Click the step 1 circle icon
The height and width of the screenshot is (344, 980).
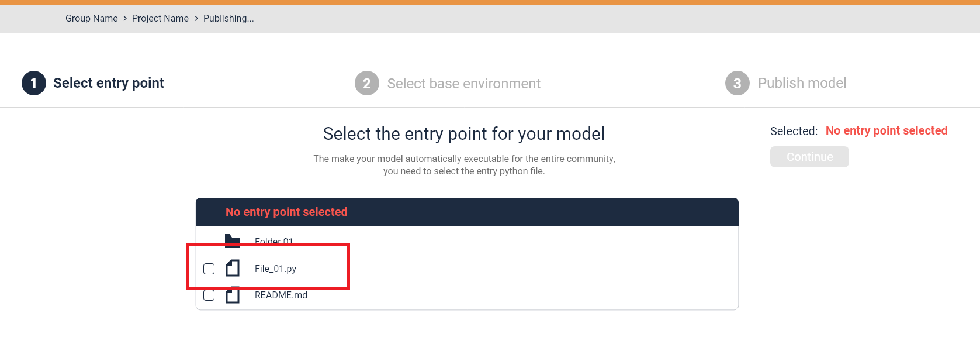click(34, 83)
